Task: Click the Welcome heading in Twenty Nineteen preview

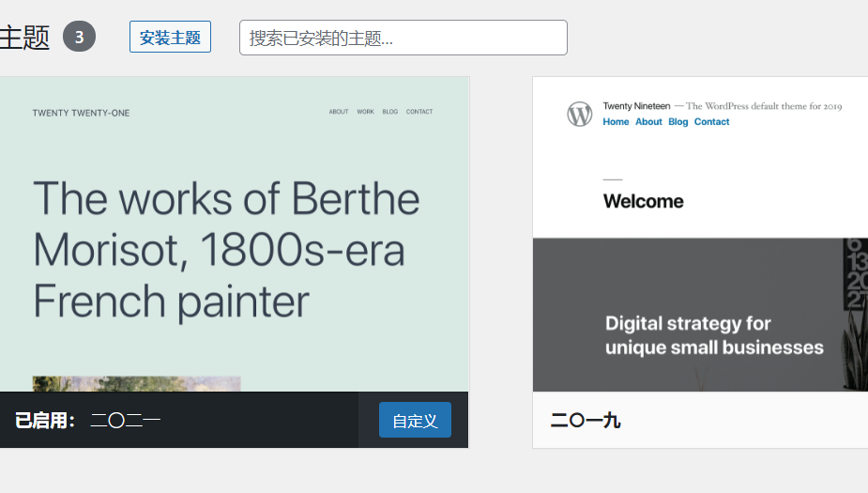Action: (643, 201)
